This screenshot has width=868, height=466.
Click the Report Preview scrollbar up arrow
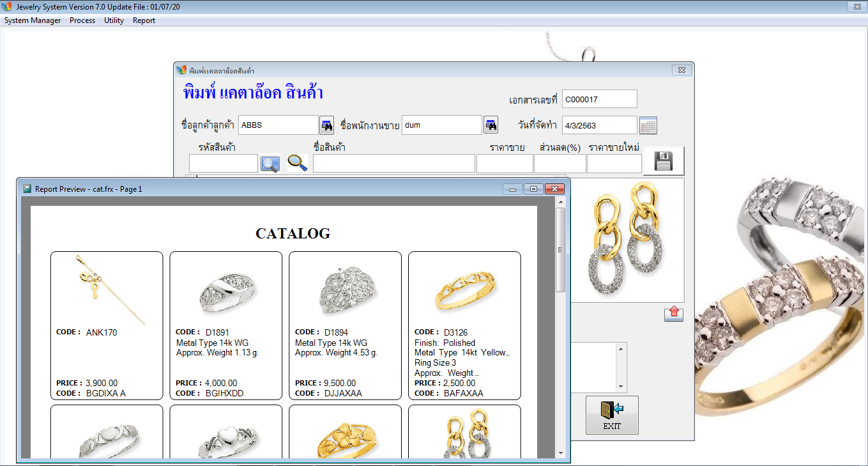point(561,202)
